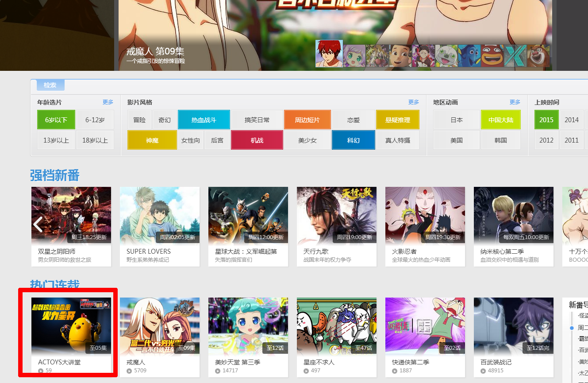Open 美妙天堂 第三季 poster
The image size is (588, 383).
tap(248, 326)
